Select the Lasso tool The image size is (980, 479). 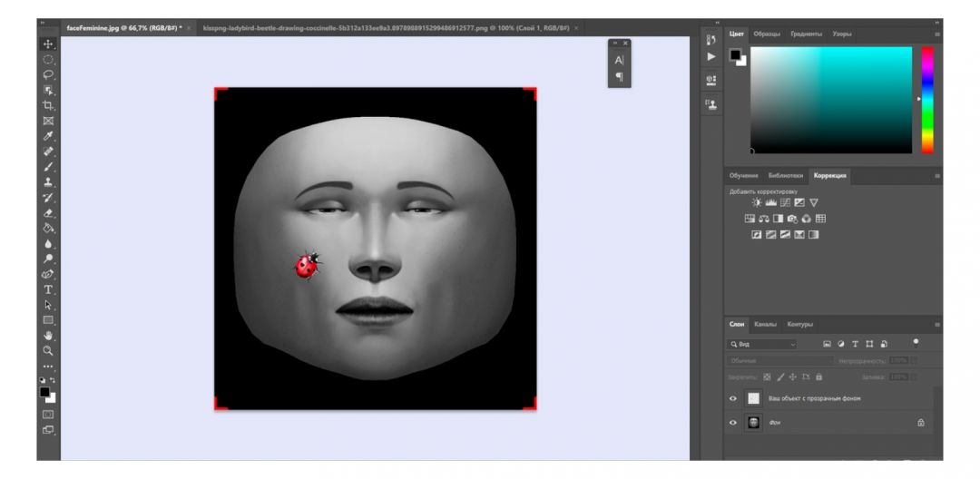[48, 75]
